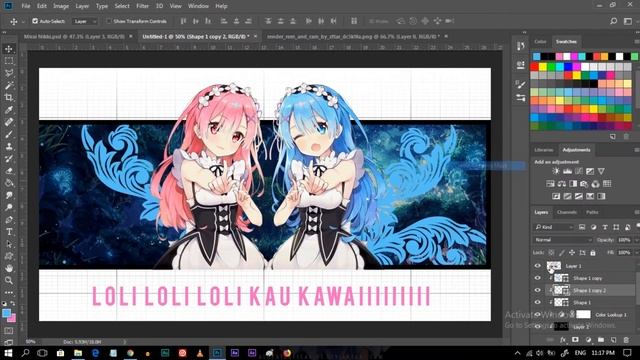
Task: Click the foreground blue color swatch
Action: click(x=6, y=313)
